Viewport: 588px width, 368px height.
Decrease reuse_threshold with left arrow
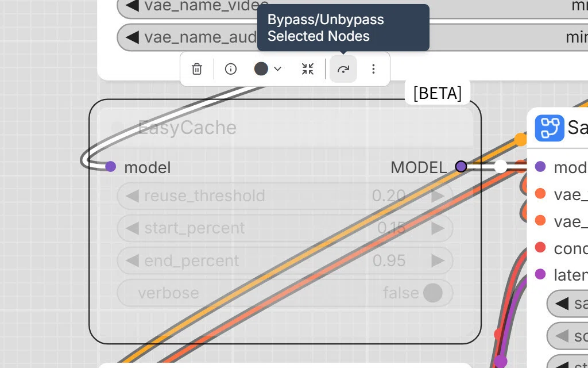(132, 195)
